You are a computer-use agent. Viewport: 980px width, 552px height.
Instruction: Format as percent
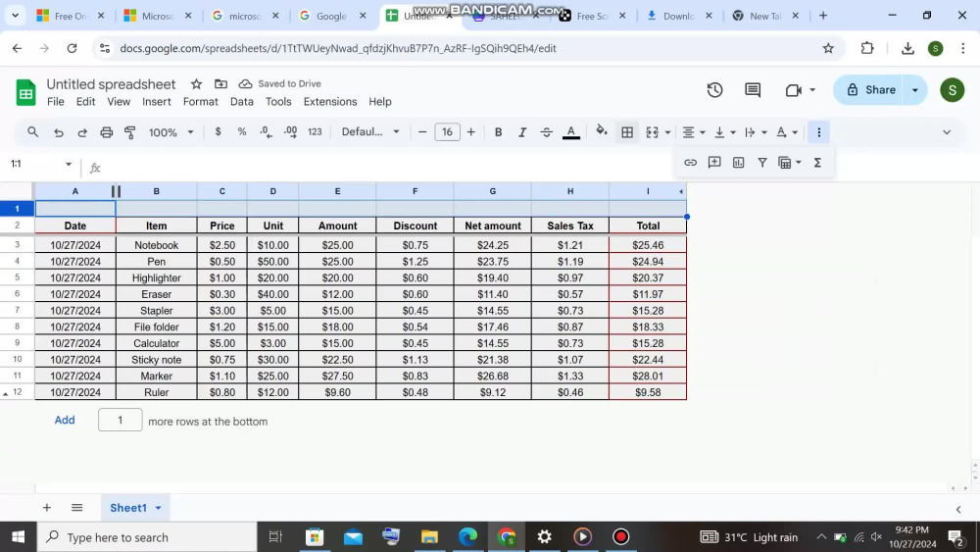(242, 132)
